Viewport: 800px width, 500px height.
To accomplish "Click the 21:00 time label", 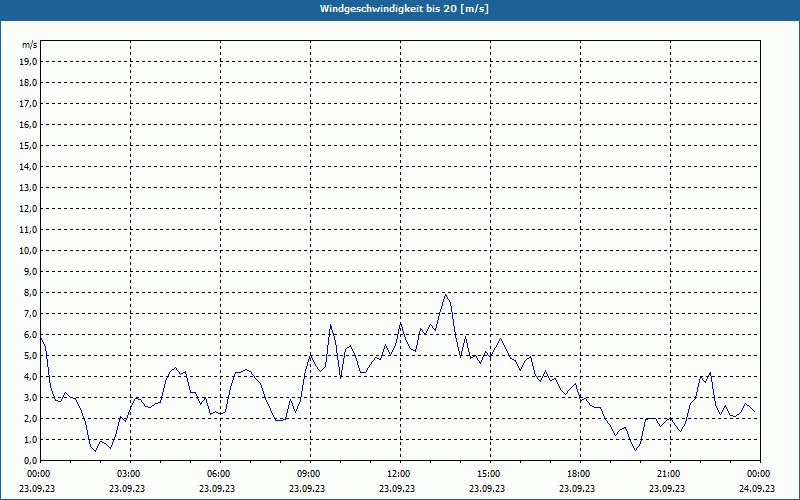I will 670,474.
